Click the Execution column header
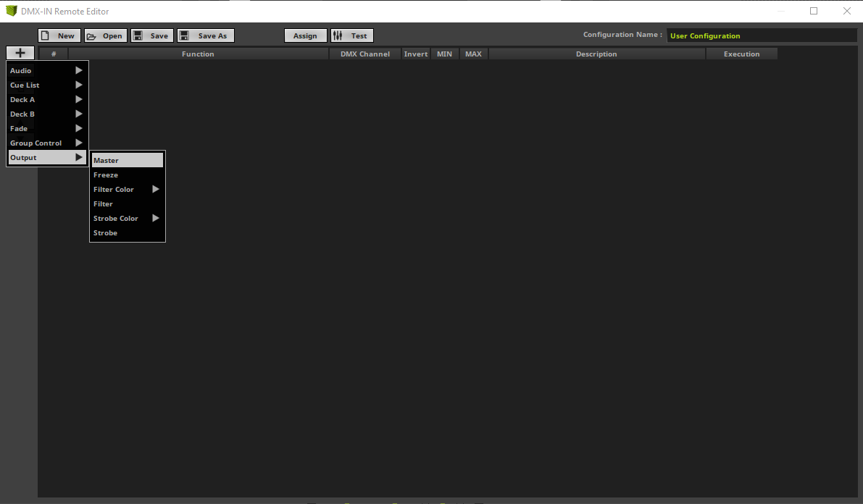The width and height of the screenshot is (863, 504). (x=741, y=54)
